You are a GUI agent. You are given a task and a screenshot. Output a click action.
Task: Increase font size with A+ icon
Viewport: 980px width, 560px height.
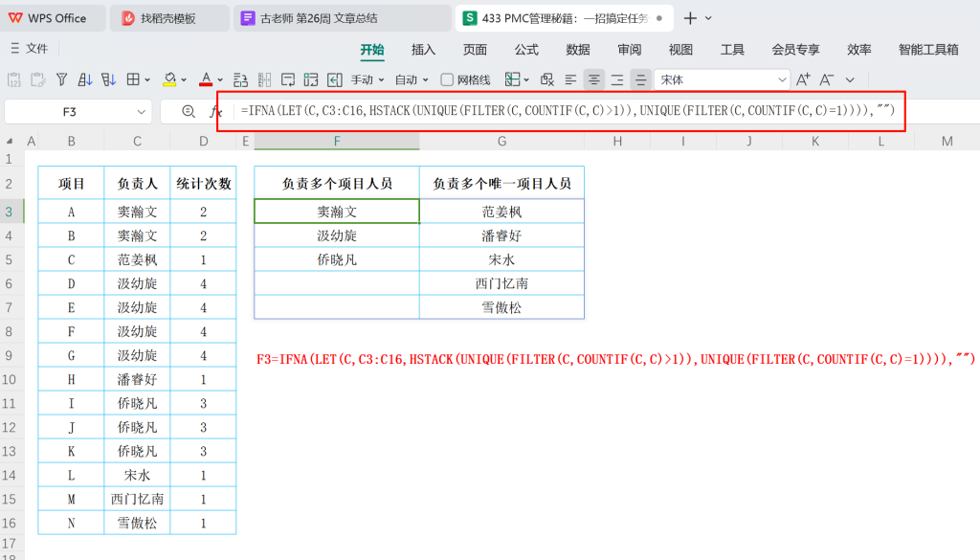[x=803, y=79]
